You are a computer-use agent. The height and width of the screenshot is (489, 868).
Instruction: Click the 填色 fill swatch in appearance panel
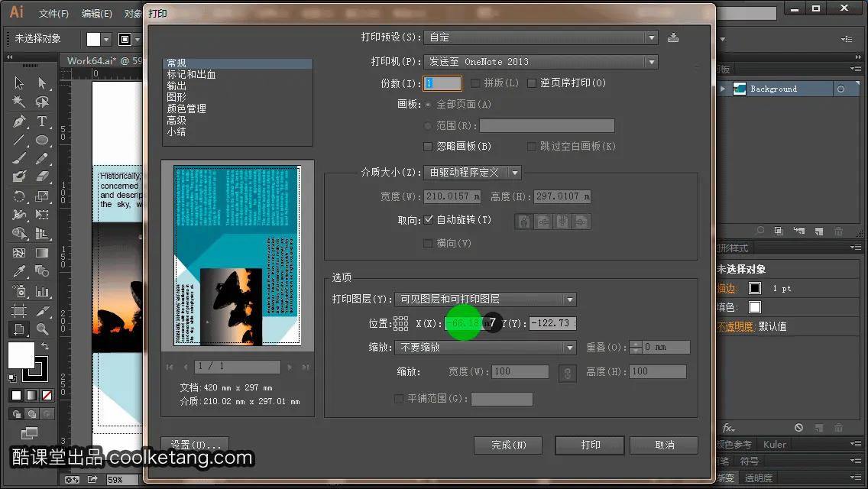coord(754,307)
